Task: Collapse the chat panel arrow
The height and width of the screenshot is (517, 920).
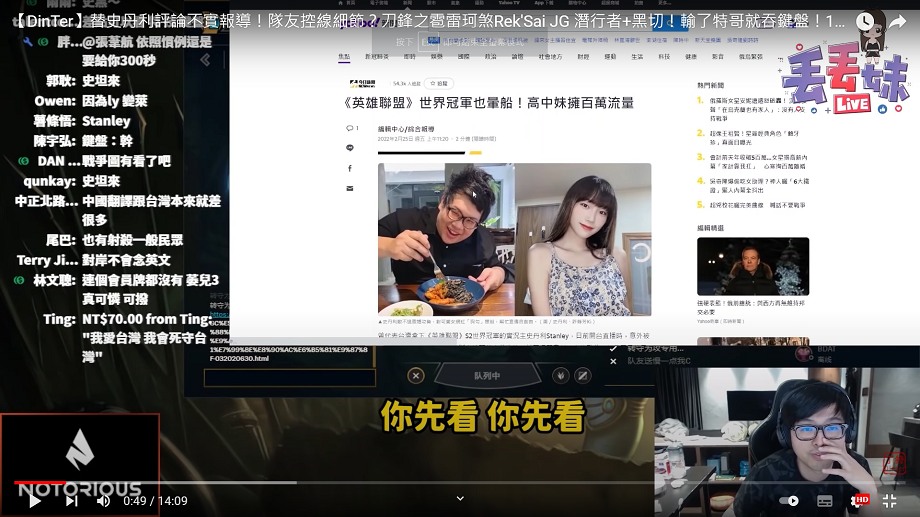Action: [205, 60]
